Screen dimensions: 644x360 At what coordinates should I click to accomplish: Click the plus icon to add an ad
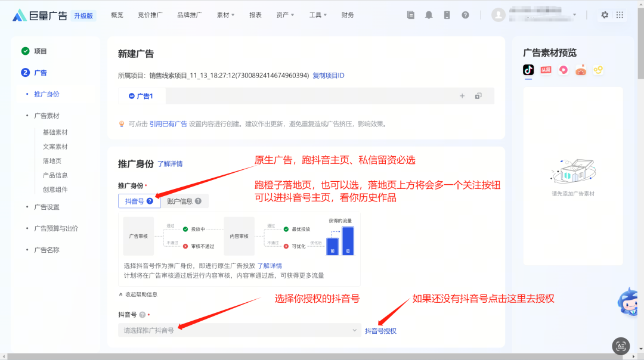pos(462,96)
